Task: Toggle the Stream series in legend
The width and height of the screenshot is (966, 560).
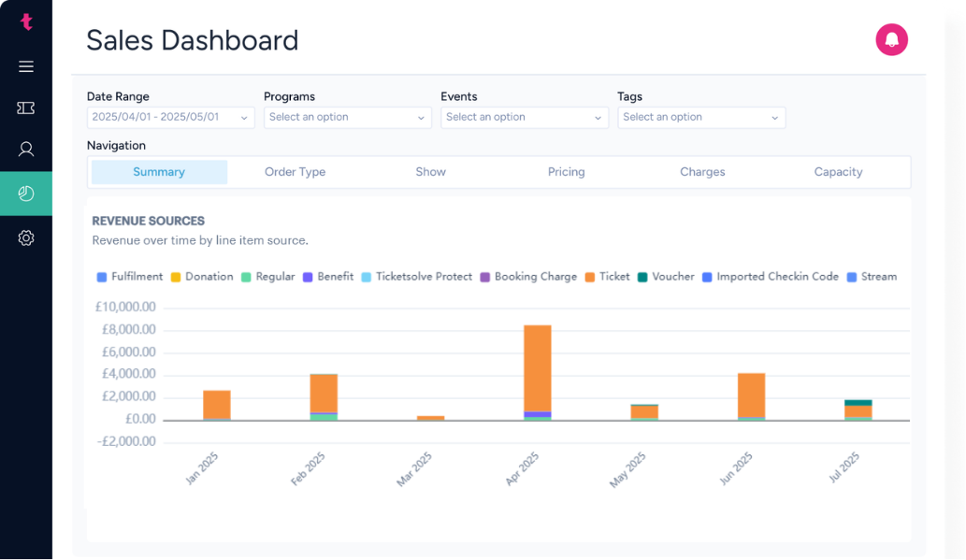Action: [x=872, y=278]
